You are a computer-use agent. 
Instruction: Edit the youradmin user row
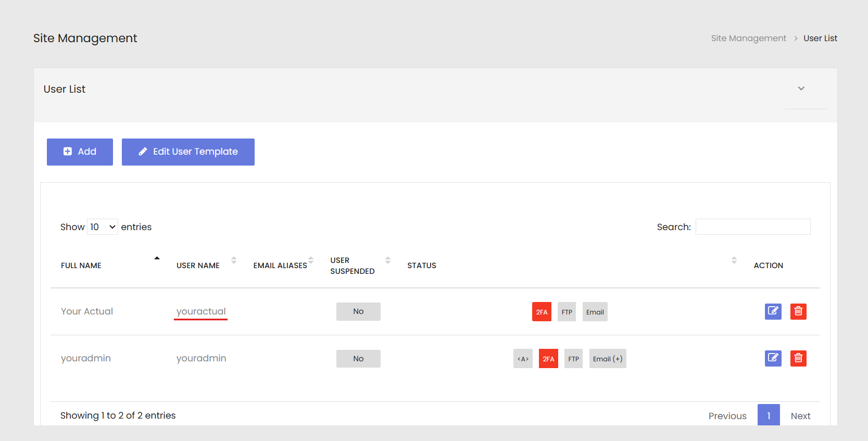point(773,358)
